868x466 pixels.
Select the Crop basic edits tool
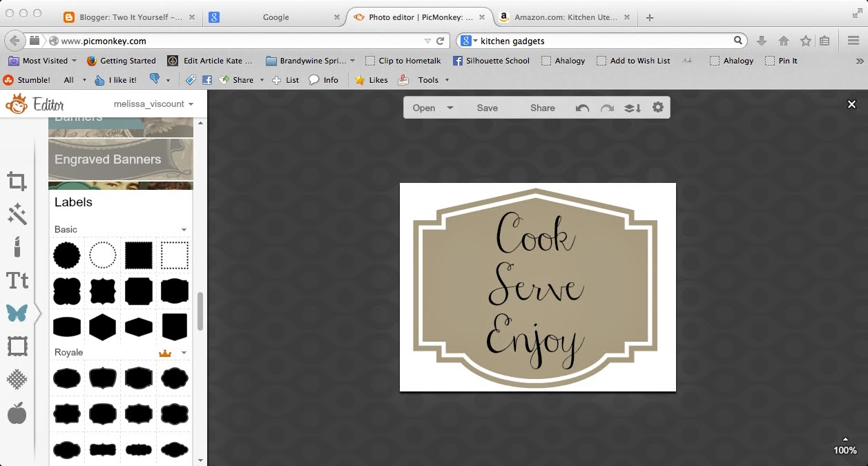pyautogui.click(x=17, y=182)
